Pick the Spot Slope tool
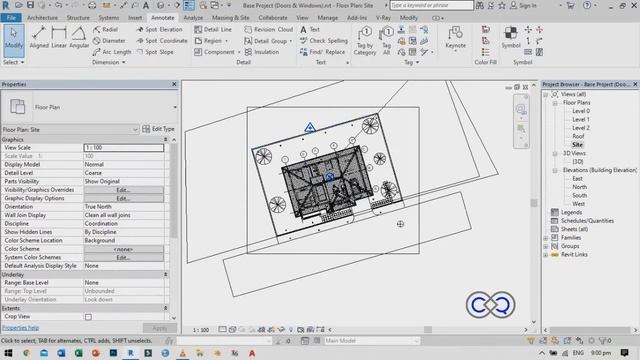 pos(155,52)
